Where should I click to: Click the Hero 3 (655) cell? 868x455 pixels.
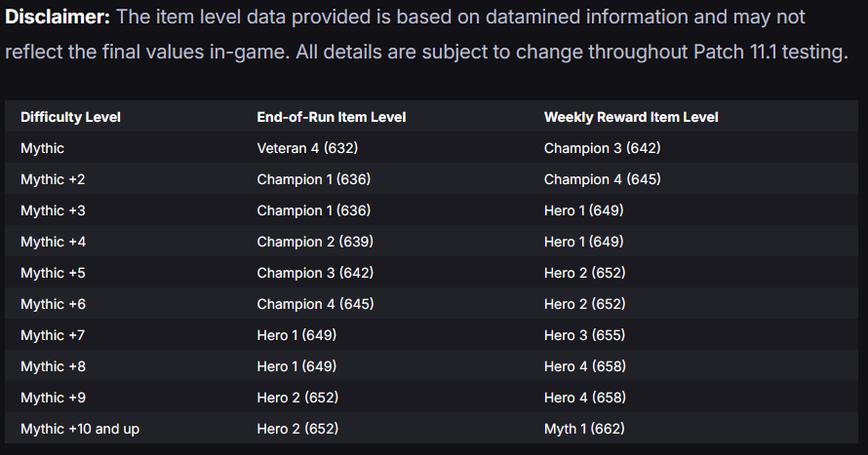(584, 335)
